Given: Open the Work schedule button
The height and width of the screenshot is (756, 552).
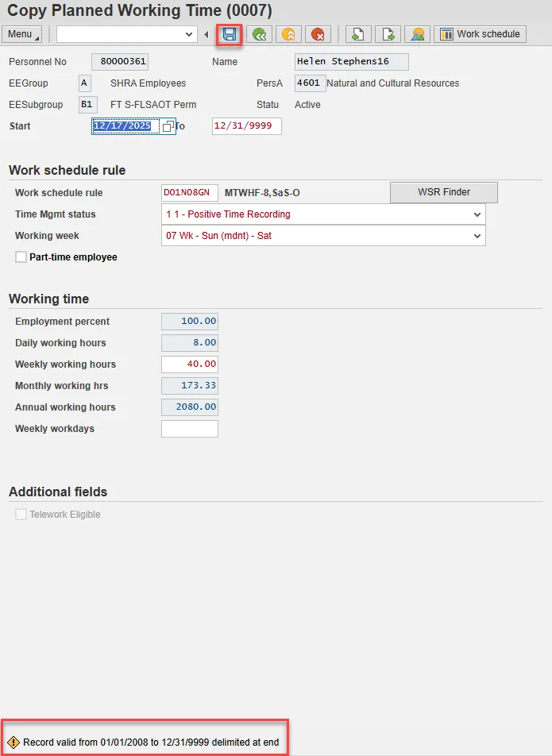Looking at the screenshot, I should 481,34.
